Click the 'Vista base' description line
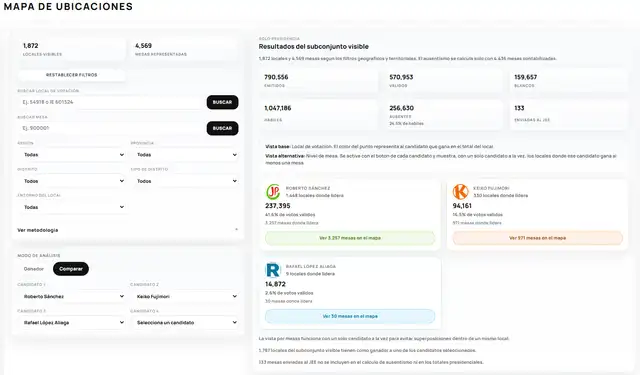The image size is (640, 375). click(x=380, y=146)
